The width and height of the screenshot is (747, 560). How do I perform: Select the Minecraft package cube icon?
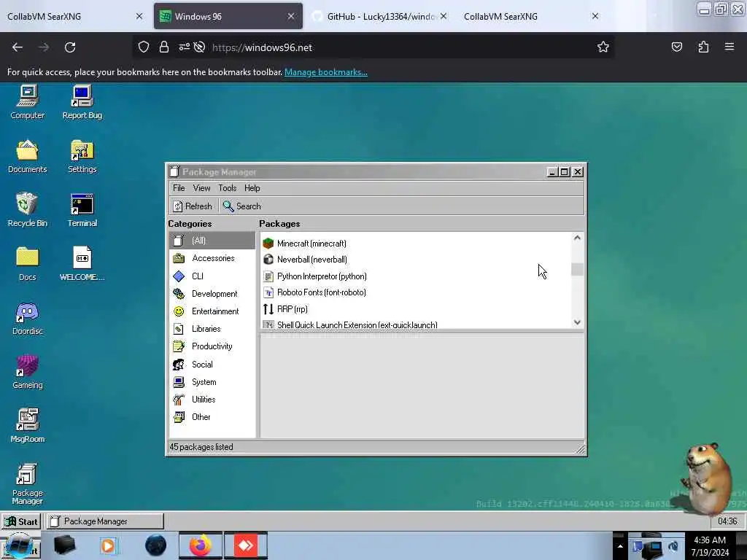tap(268, 244)
